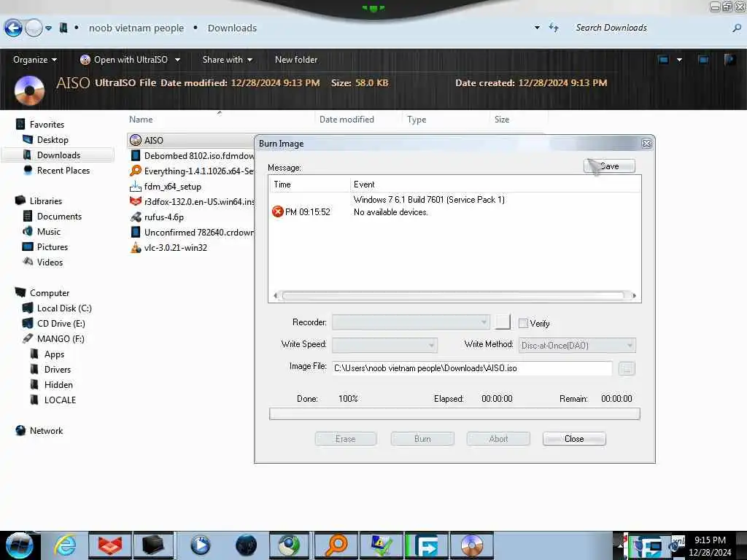Open the Organize menu
This screenshot has height=560, width=747.
[x=35, y=60]
